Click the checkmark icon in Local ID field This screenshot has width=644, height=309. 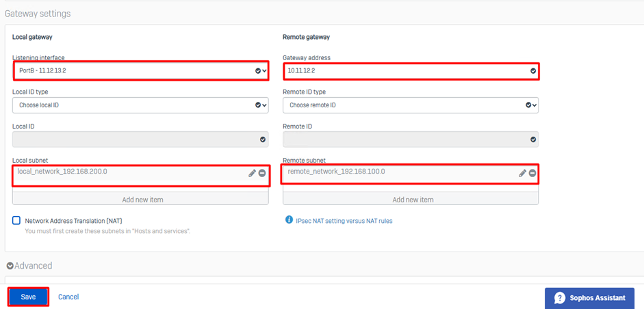pyautogui.click(x=263, y=139)
